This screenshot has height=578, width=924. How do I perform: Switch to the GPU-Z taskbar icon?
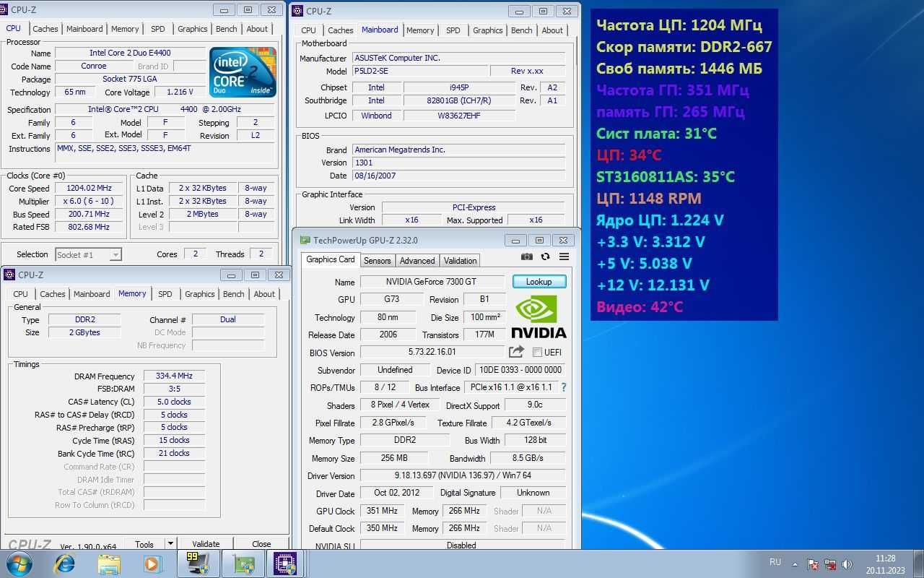pos(243,564)
